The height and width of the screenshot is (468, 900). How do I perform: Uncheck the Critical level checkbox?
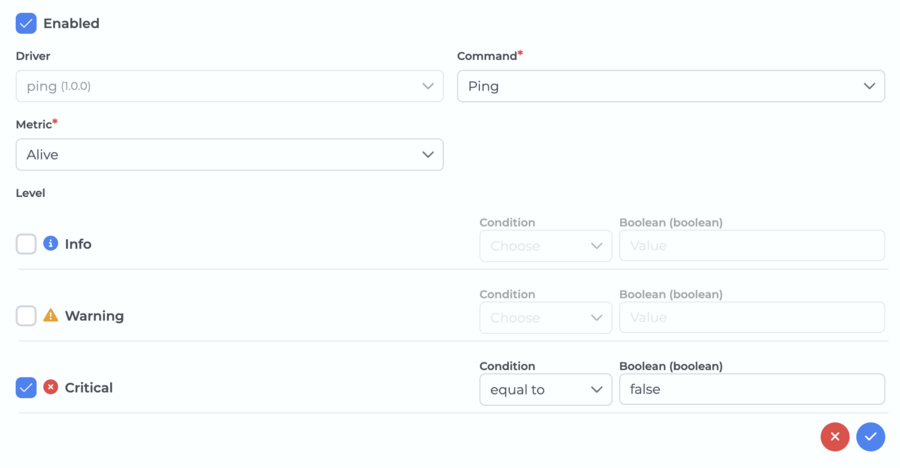point(26,388)
